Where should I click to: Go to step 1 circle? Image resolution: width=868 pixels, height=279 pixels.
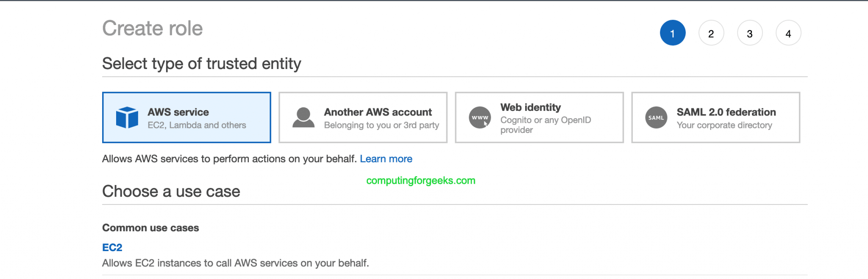pos(673,33)
